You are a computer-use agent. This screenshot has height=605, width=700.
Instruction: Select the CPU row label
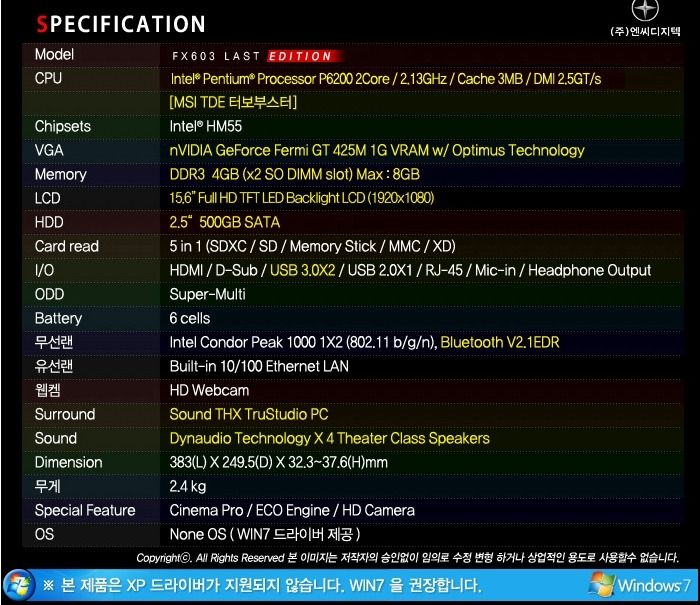(48, 78)
